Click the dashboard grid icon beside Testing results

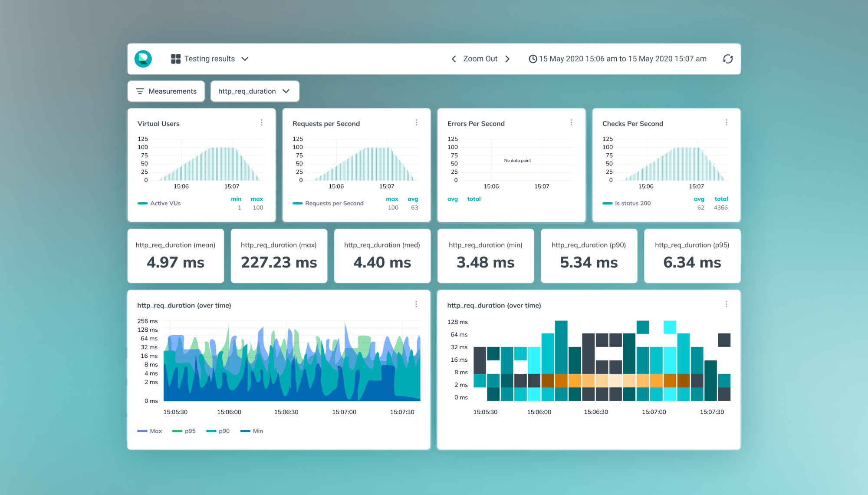point(176,59)
